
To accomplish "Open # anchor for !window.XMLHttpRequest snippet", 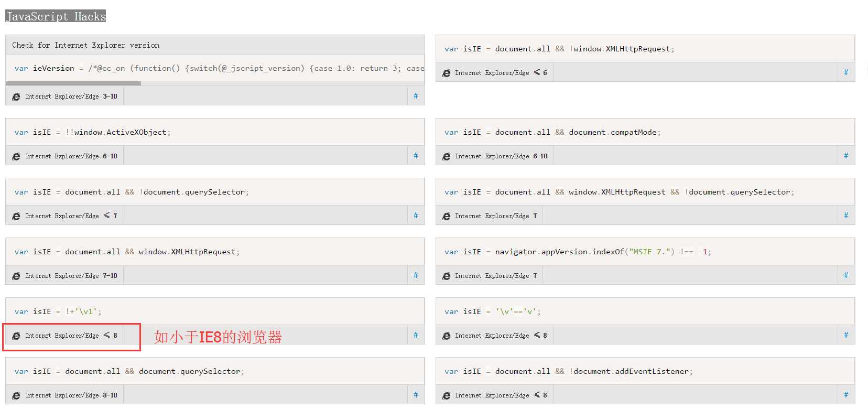I will coord(846,72).
